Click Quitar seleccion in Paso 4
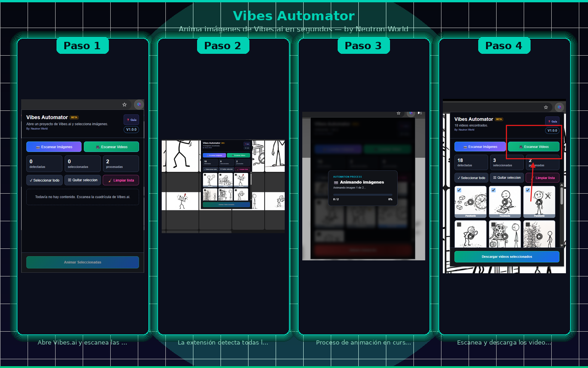 (x=507, y=178)
